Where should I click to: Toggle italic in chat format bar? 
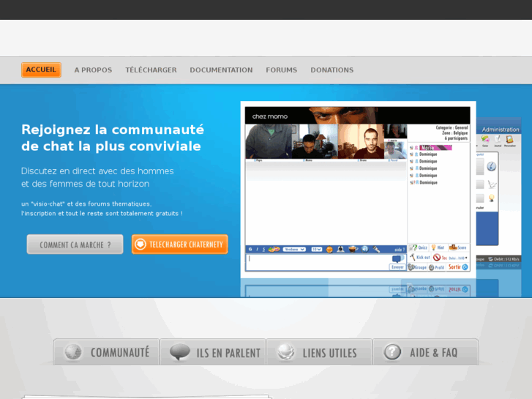click(x=257, y=249)
